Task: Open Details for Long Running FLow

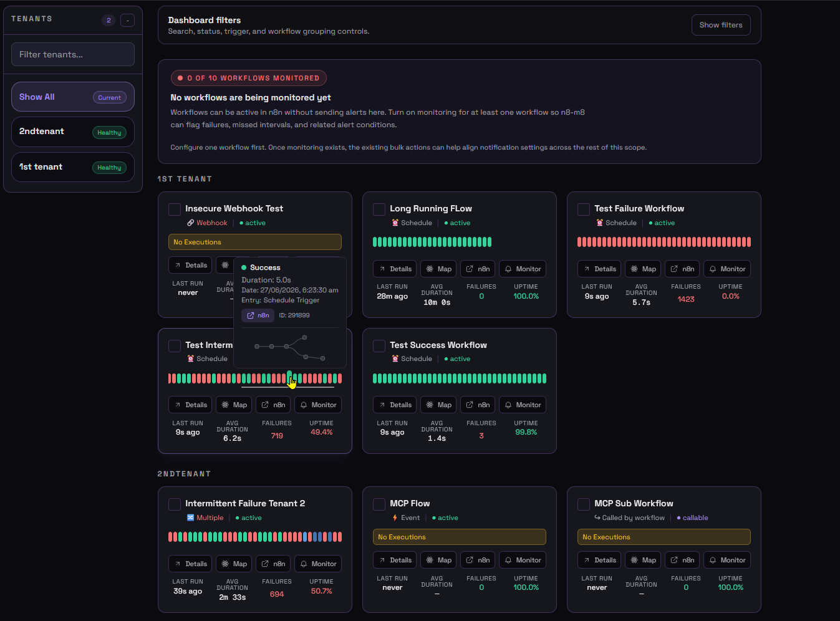Action: (x=395, y=269)
